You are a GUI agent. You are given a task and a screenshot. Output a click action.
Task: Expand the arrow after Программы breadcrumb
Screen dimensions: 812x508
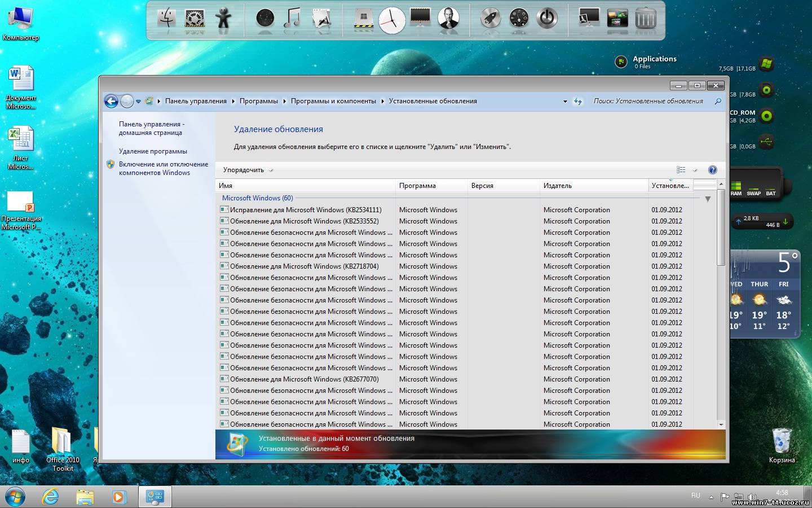[285, 102]
